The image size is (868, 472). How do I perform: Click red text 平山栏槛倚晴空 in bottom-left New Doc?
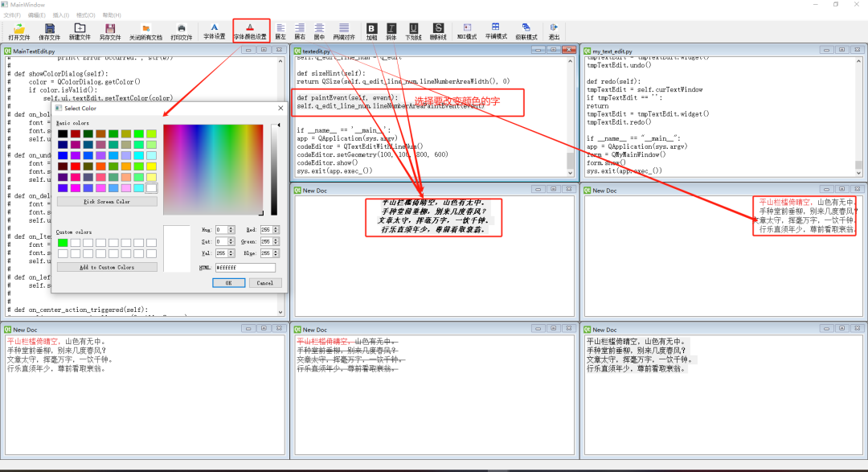pyautogui.click(x=33, y=342)
